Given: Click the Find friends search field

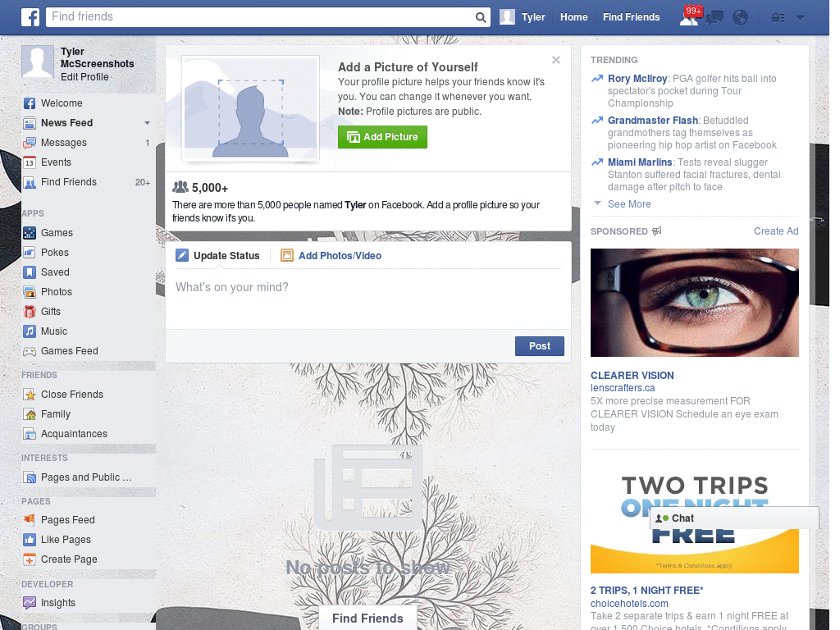Looking at the screenshot, I should tap(261, 17).
